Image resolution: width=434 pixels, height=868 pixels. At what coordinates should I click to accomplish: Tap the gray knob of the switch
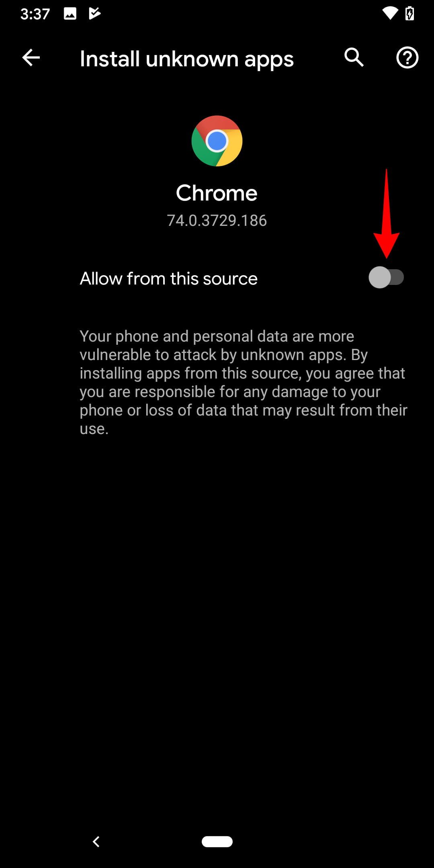(x=379, y=277)
